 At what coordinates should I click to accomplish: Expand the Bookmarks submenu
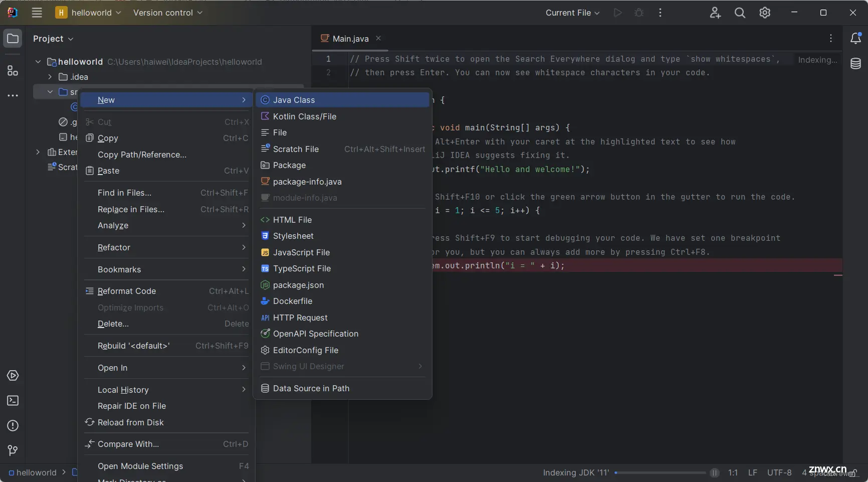point(166,269)
